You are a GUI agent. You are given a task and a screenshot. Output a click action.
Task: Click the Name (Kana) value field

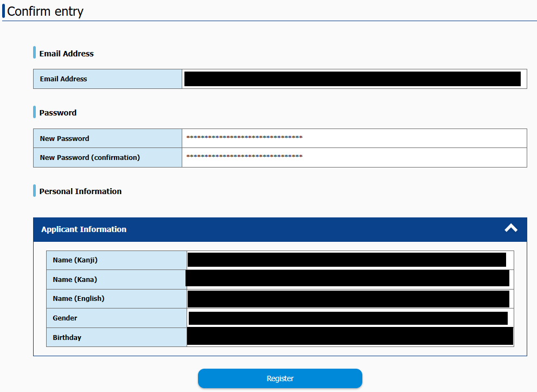point(347,279)
